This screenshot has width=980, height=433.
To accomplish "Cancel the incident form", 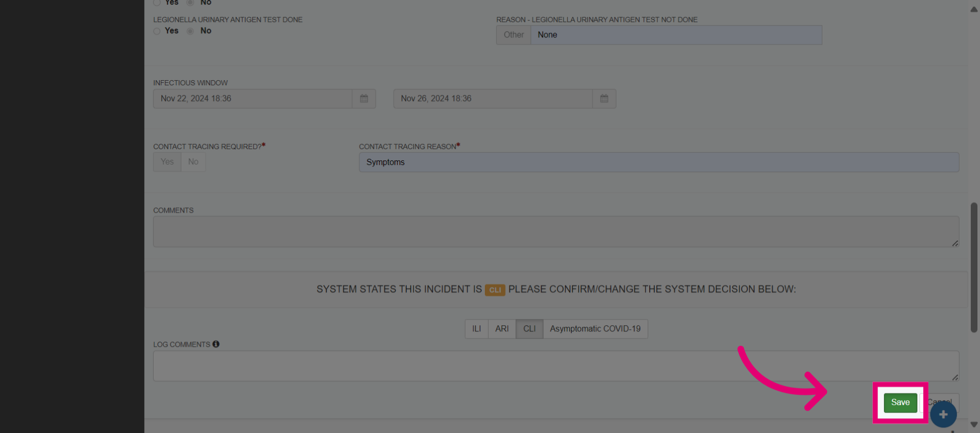I will click(x=940, y=402).
